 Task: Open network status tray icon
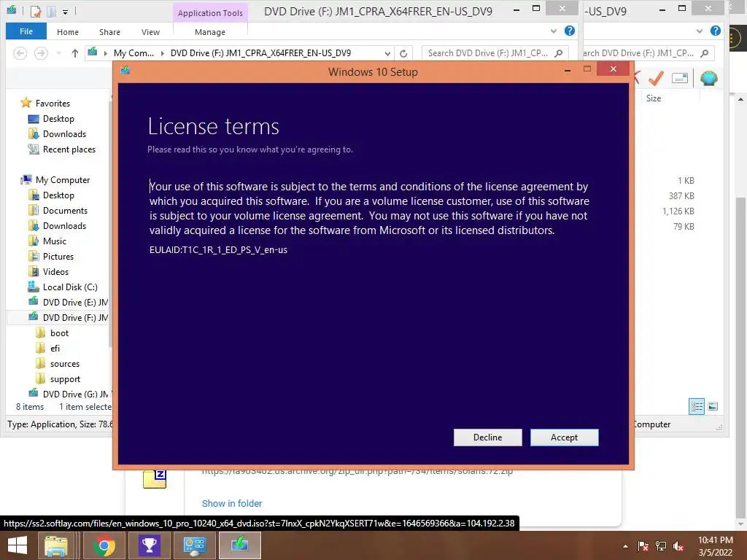tap(660, 546)
